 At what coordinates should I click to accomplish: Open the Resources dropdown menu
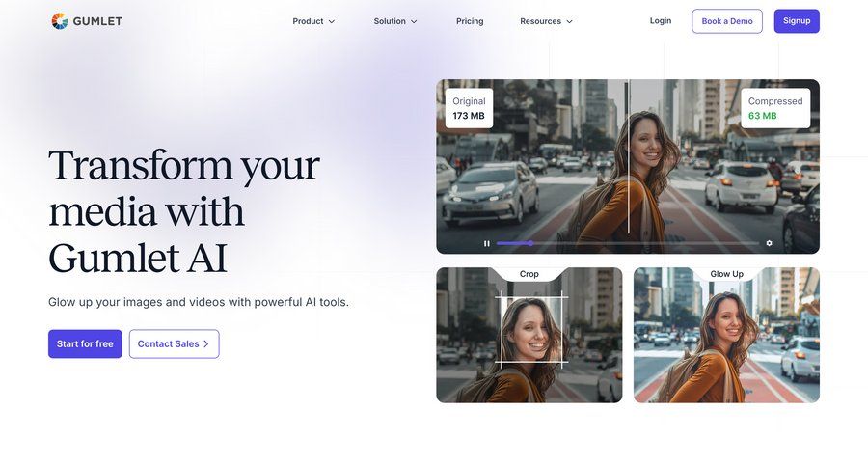(547, 21)
